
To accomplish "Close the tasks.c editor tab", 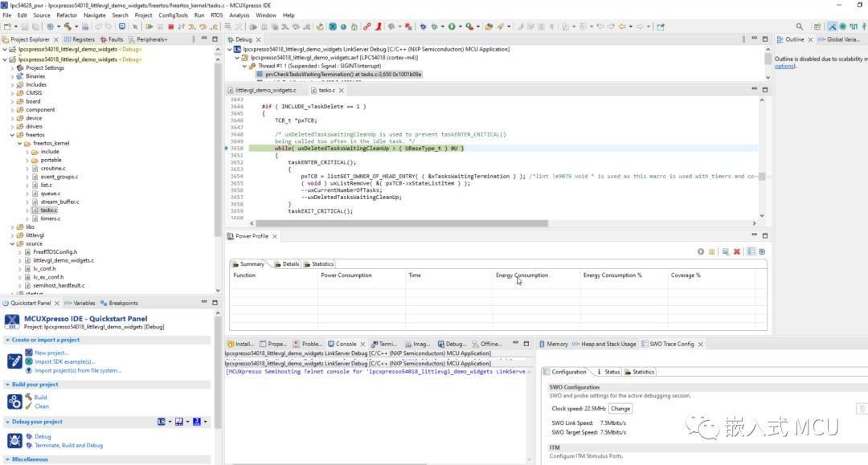I will (x=342, y=90).
